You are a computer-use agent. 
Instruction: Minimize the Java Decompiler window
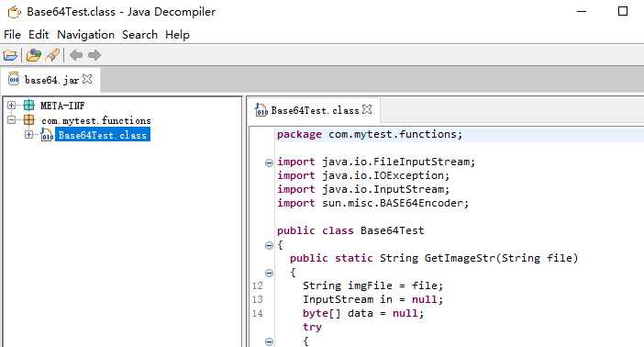click(x=582, y=12)
